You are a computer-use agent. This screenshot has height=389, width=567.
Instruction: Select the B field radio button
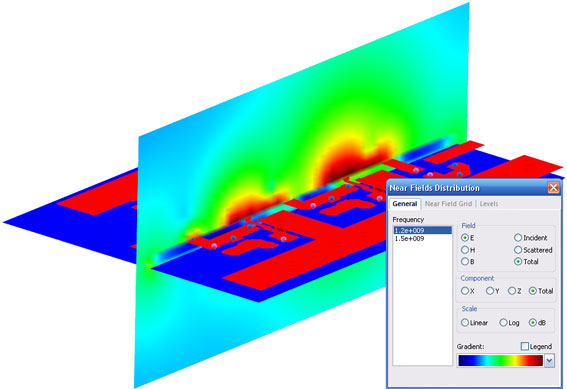click(x=468, y=261)
